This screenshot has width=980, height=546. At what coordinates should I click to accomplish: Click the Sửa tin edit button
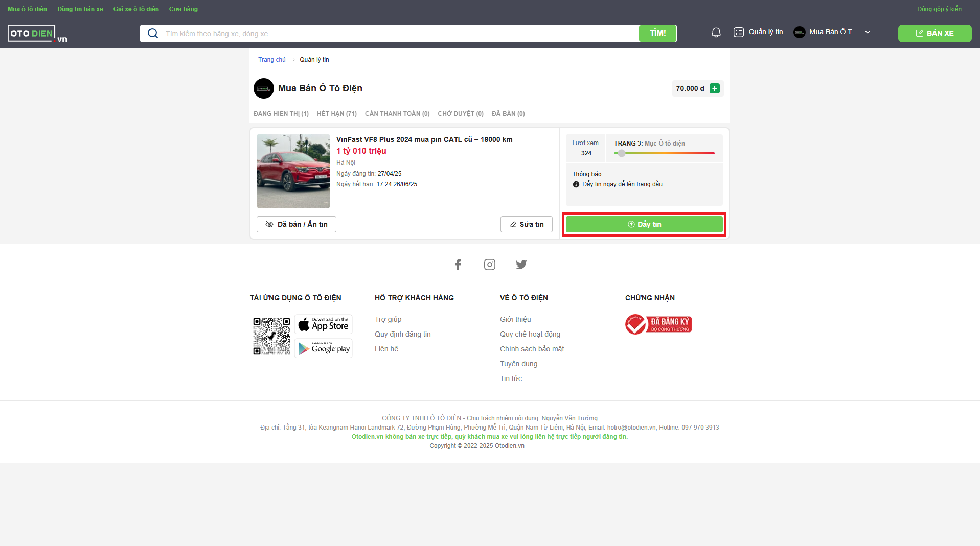click(526, 224)
